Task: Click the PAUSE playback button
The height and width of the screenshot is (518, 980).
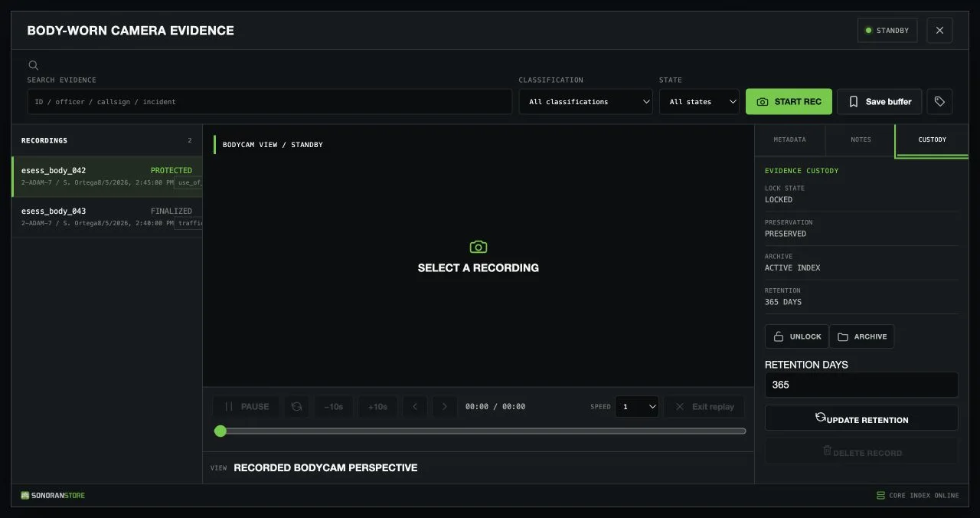Action: [246, 407]
